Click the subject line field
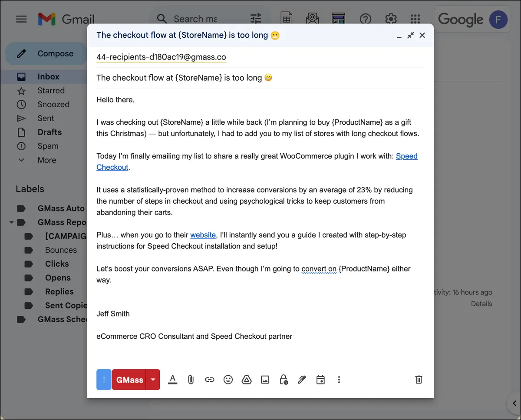Image resolution: width=521 pixels, height=420 pixels. click(x=260, y=78)
